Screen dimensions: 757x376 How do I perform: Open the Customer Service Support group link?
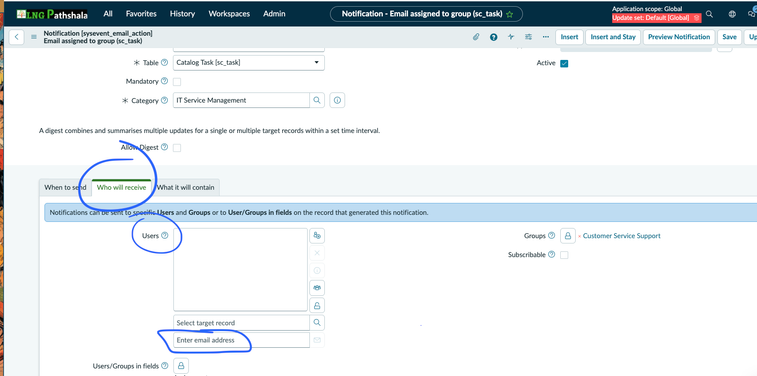pos(622,236)
